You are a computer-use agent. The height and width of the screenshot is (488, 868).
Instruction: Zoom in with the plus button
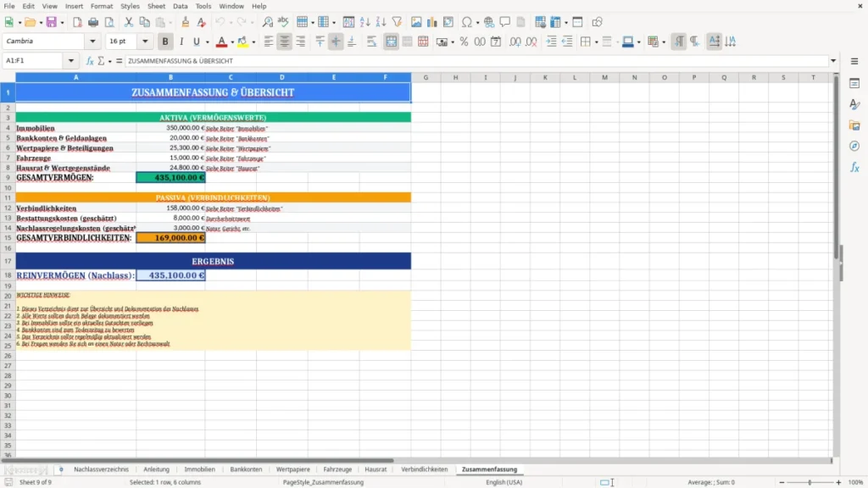tap(838, 482)
